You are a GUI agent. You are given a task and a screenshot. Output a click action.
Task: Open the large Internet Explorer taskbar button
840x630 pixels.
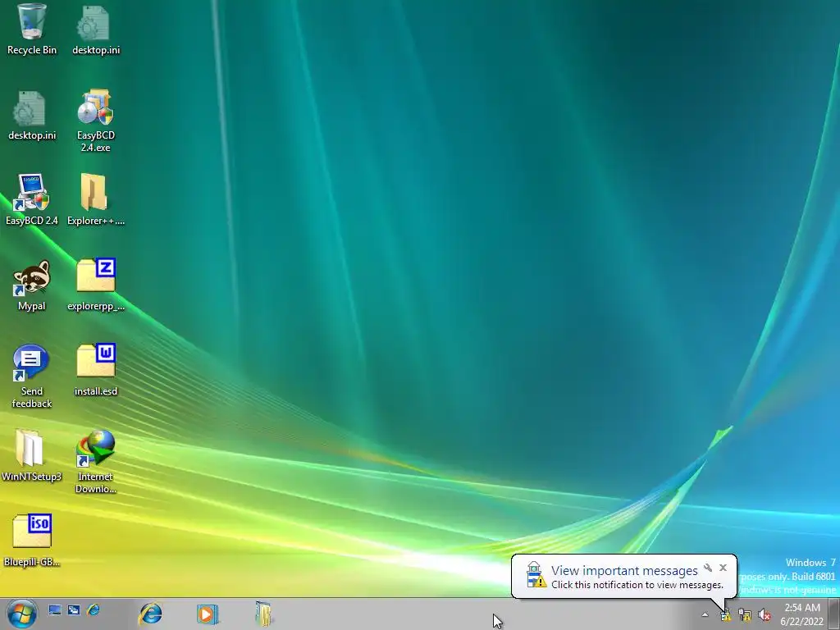(150, 614)
